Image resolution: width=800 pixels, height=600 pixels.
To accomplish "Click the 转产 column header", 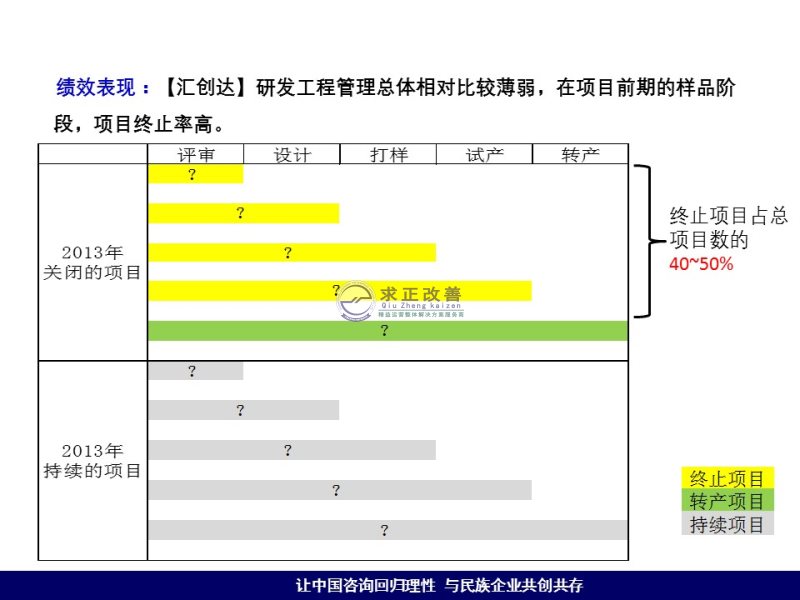I will 580,155.
